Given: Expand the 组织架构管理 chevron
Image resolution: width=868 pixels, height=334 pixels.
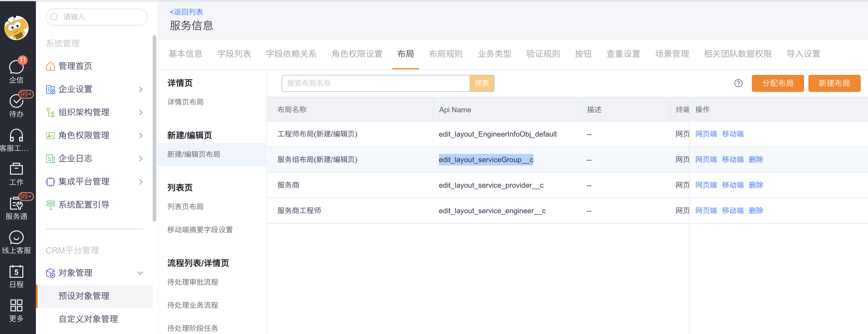Looking at the screenshot, I should (x=141, y=113).
